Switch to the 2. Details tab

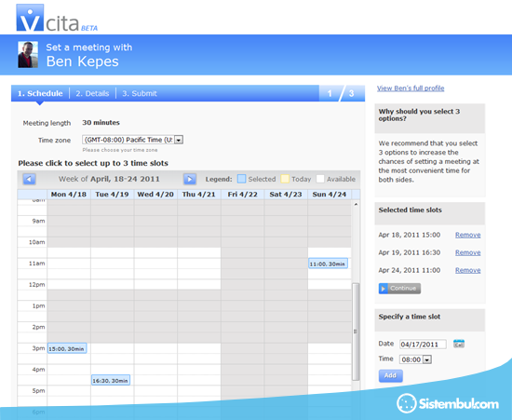(92, 93)
